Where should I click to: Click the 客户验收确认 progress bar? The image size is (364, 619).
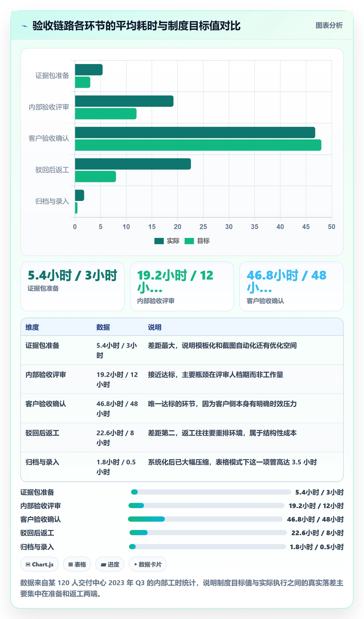coord(205,519)
